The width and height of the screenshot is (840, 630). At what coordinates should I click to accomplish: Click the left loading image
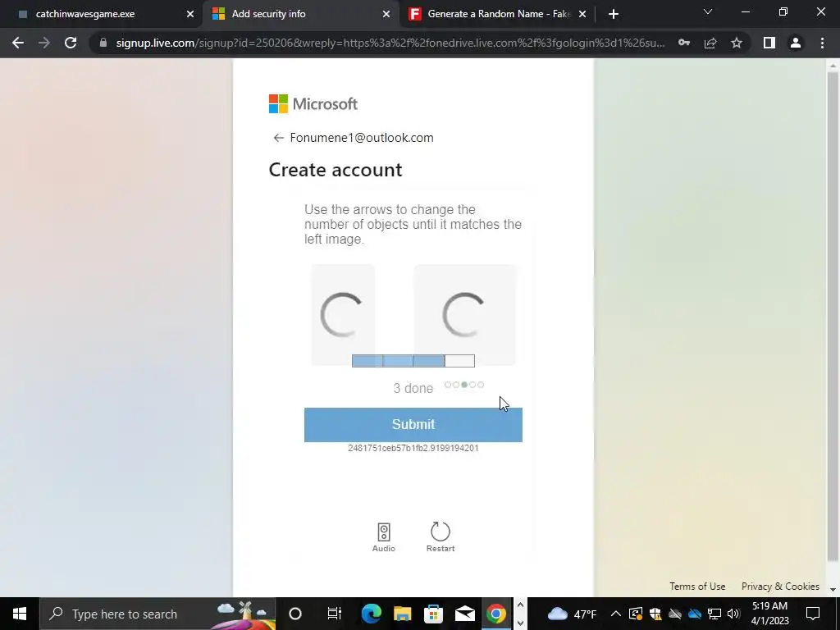(343, 315)
